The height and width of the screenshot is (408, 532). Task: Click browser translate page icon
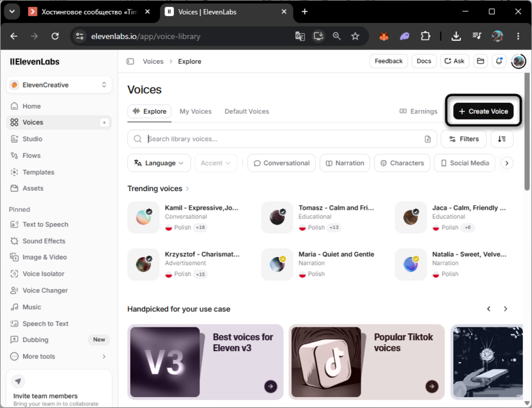tap(300, 36)
